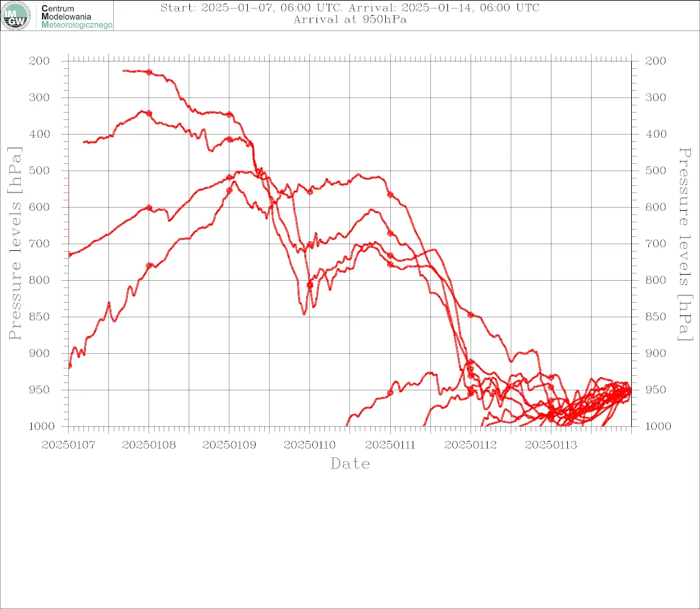Click the right y-axis label 950
Image resolution: width=700 pixels, height=609 pixels.
point(656,390)
